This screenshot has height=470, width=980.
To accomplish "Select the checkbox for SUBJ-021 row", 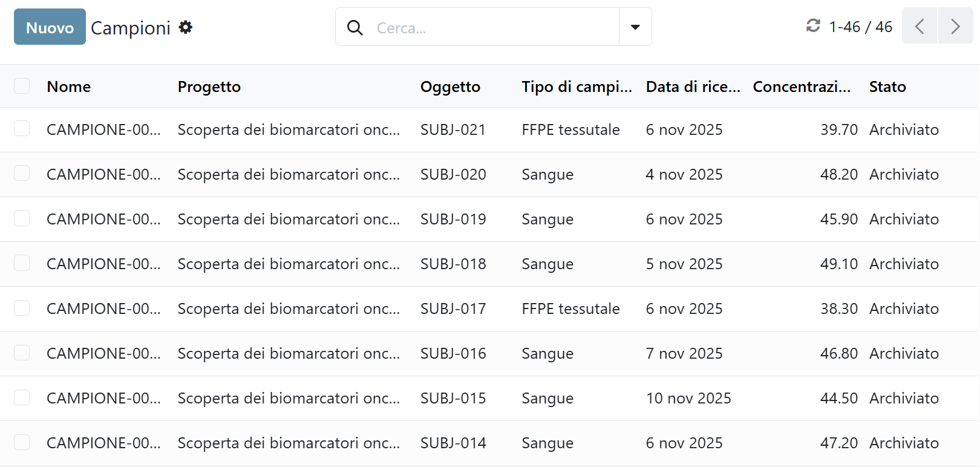I will pyautogui.click(x=22, y=128).
